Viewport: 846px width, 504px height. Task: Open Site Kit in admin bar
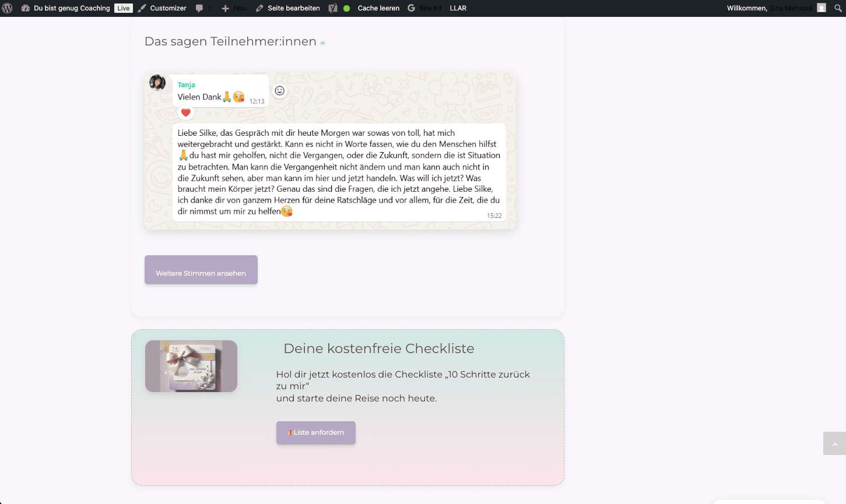(424, 8)
